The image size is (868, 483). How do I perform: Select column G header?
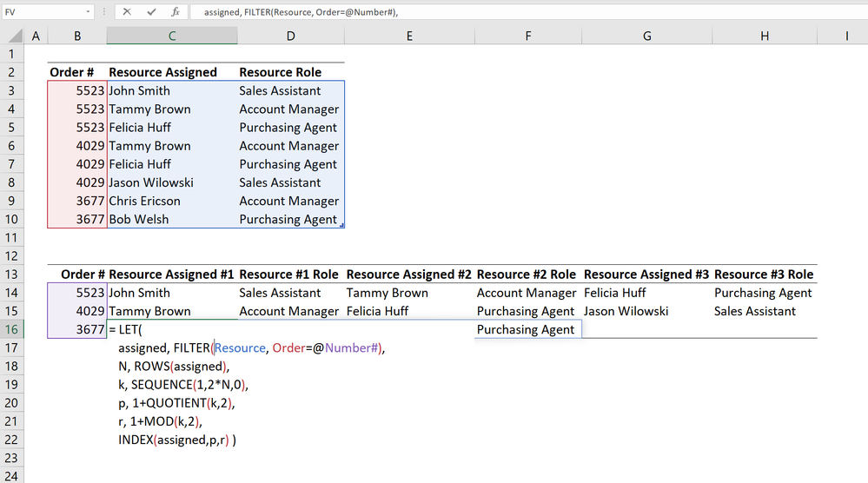pos(647,36)
